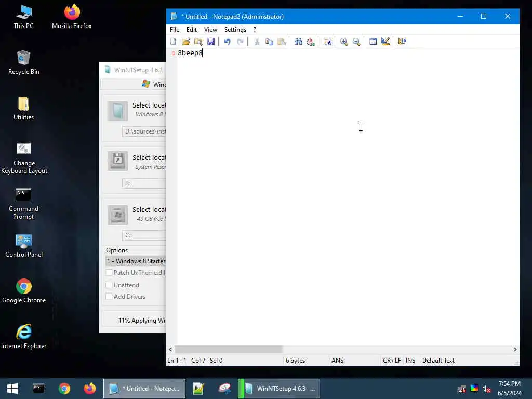Click the Copy toolbar icon
Viewport: 532px width, 399px height.
point(269,42)
